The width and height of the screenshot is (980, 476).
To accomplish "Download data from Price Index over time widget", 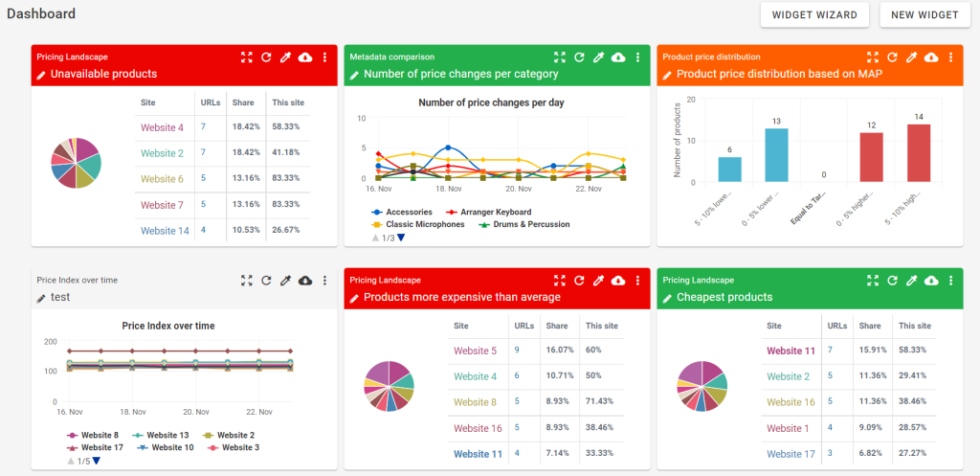I will pos(305,280).
